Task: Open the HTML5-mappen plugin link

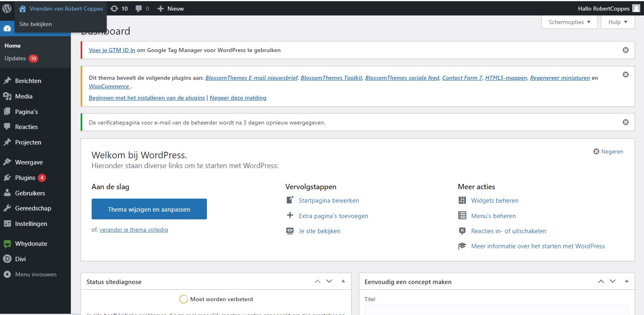Action: (506, 78)
